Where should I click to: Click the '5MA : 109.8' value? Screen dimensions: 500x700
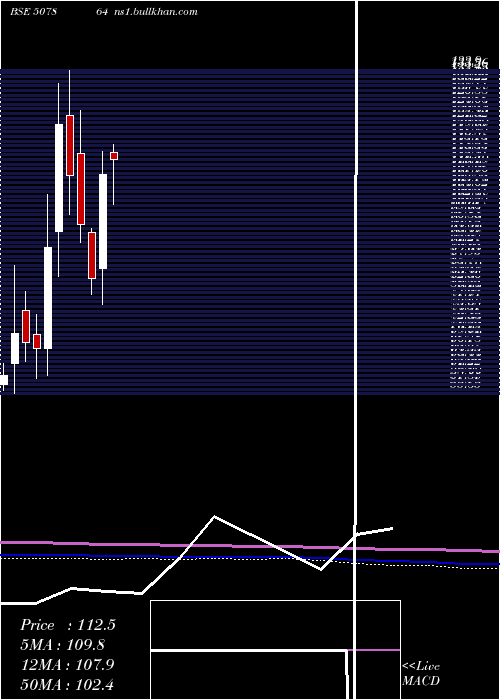[x=63, y=645]
